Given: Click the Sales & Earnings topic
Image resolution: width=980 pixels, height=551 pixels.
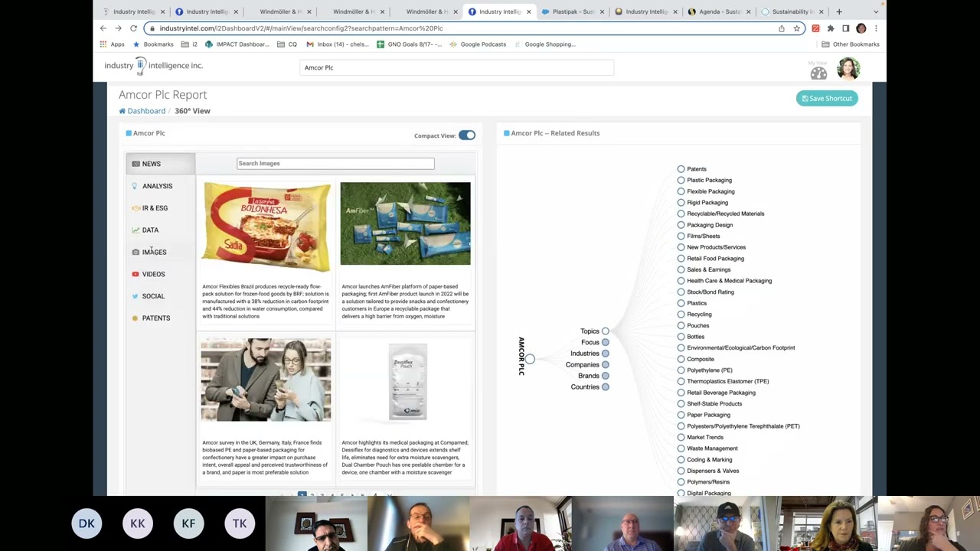Looking at the screenshot, I should point(708,269).
